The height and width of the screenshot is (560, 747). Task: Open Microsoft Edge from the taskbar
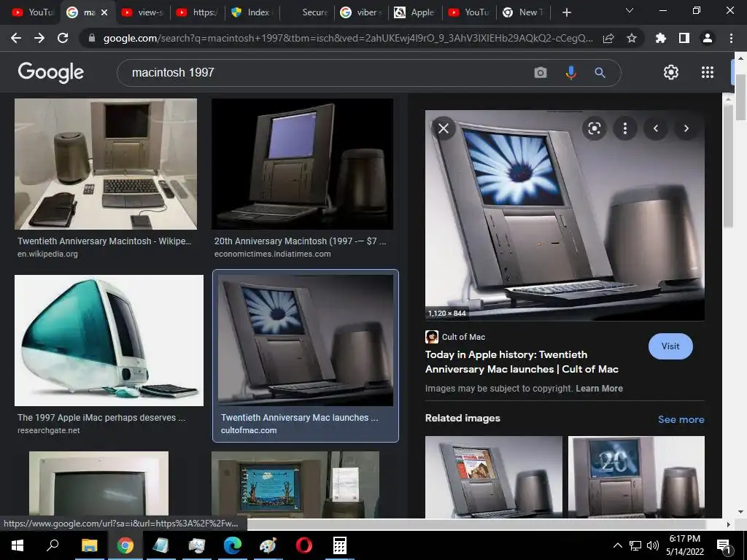point(233,545)
